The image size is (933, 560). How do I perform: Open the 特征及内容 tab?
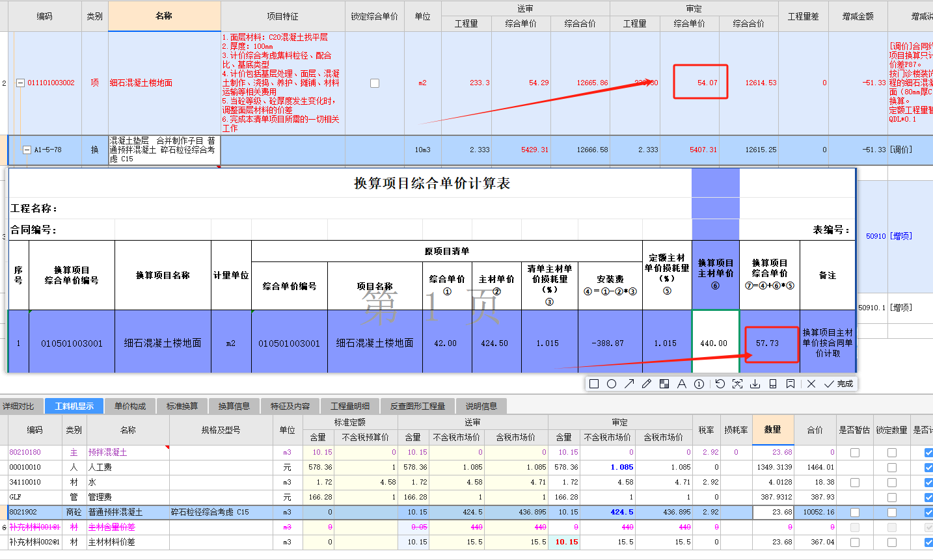(290, 407)
